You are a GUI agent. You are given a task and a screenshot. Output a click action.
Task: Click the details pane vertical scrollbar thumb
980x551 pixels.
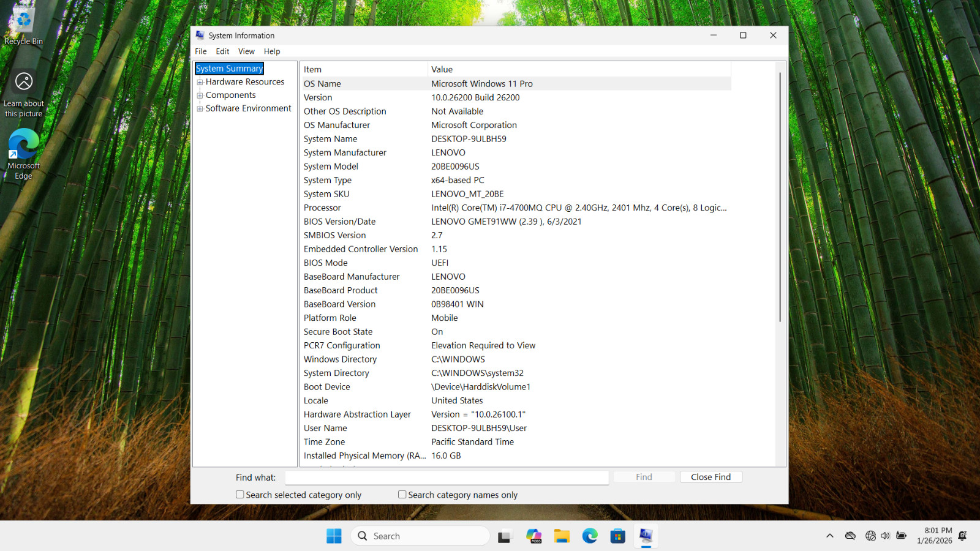780,197
